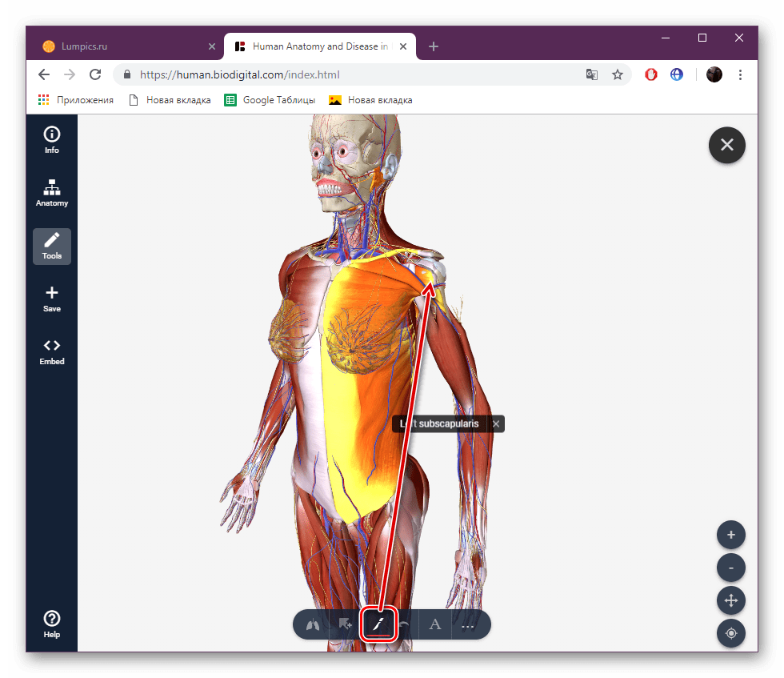Viewport: 784px width, 678px height.
Task: Zoom in using the plus control
Action: pyautogui.click(x=730, y=535)
